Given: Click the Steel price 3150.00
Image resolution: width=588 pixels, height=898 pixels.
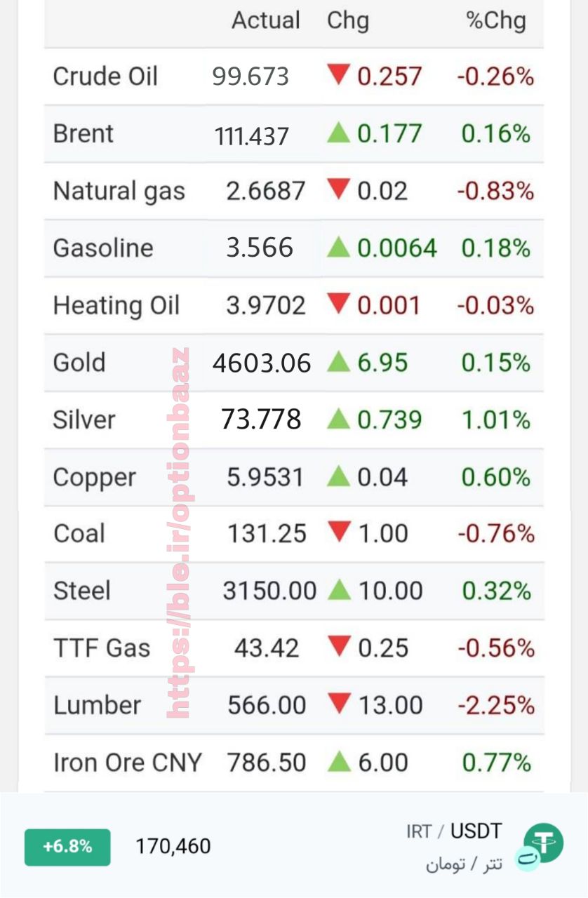Looking at the screenshot, I should (x=270, y=591).
